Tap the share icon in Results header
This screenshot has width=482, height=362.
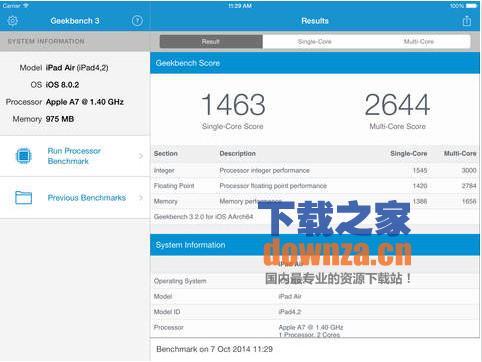point(467,21)
